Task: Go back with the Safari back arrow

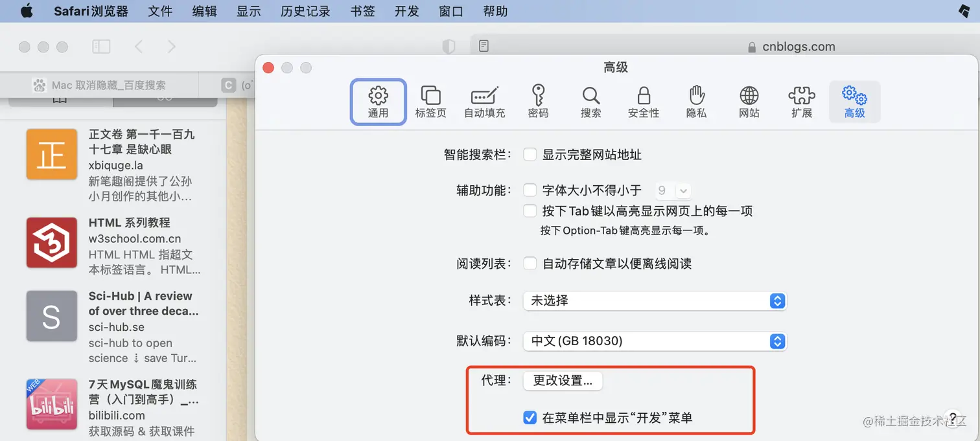Action: coord(138,47)
